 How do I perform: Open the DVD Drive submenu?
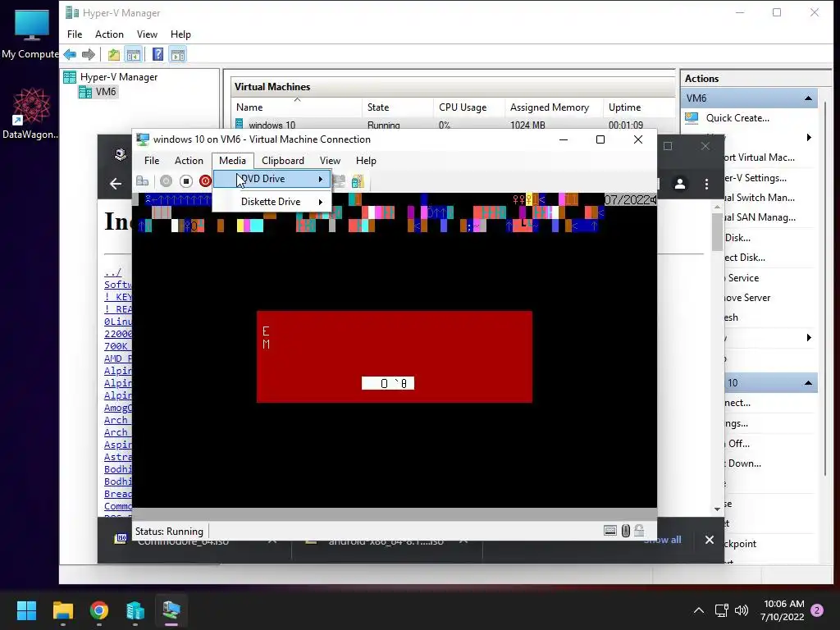click(272, 179)
